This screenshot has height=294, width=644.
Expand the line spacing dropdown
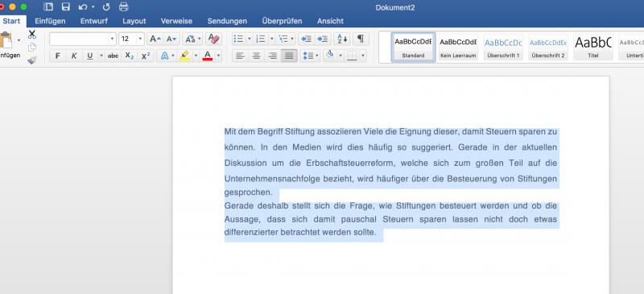click(x=317, y=56)
